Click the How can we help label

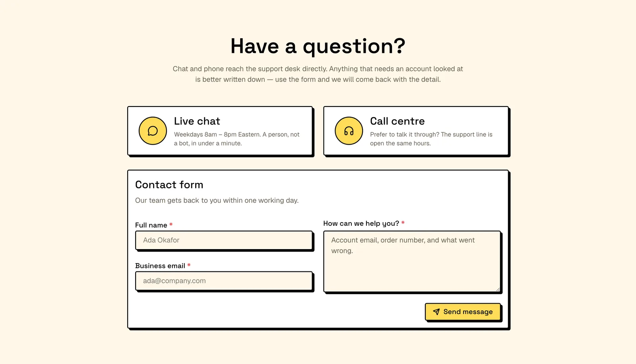click(x=361, y=223)
